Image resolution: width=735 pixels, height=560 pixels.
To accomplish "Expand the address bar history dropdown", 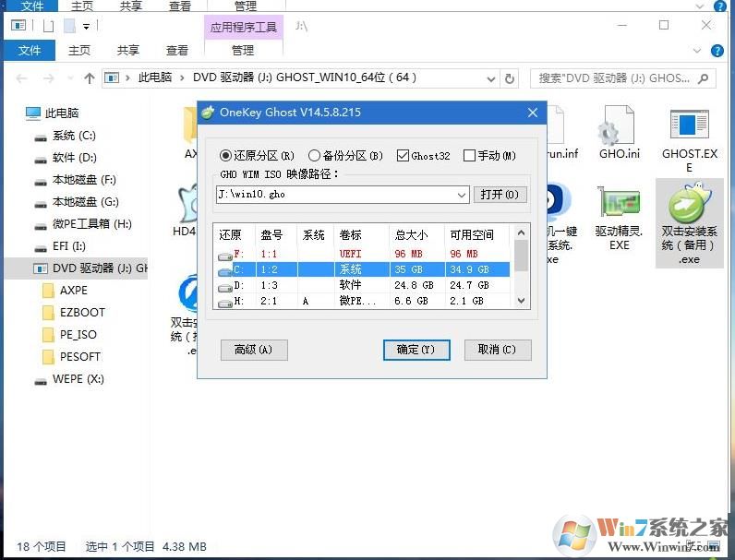I will [x=491, y=78].
